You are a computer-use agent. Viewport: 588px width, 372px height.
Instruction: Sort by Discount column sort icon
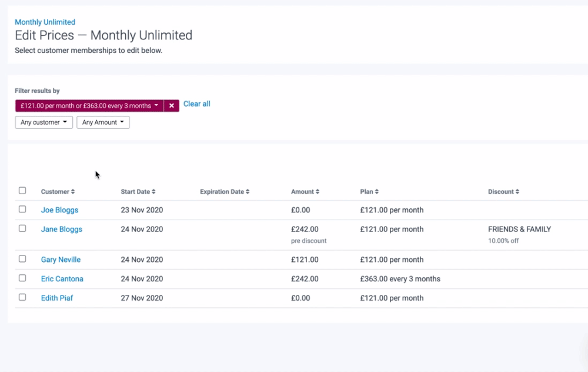pos(517,192)
